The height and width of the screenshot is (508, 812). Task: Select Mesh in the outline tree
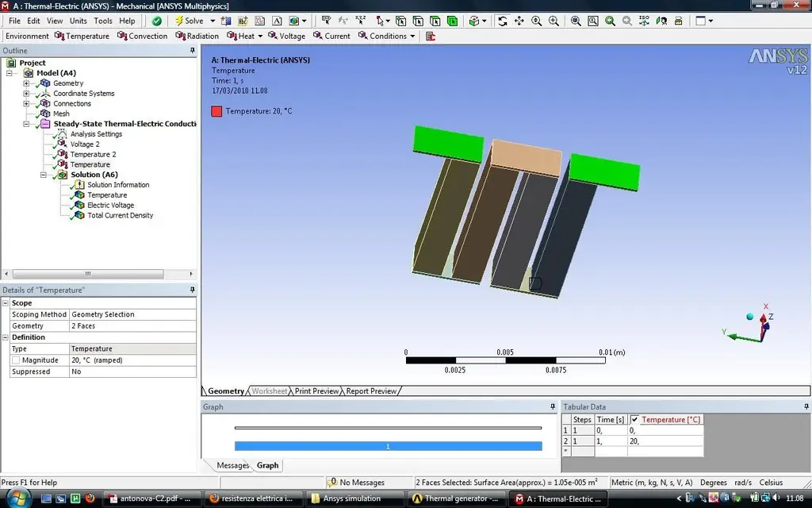pyautogui.click(x=61, y=114)
